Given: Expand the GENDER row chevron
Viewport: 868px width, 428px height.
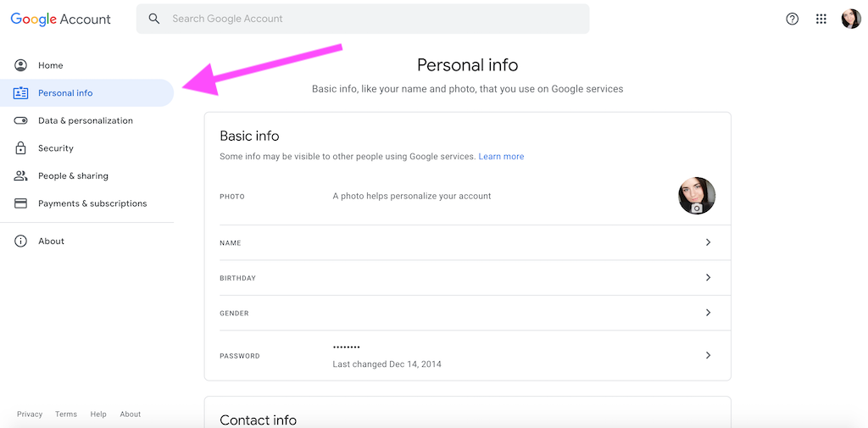Looking at the screenshot, I should pos(708,313).
